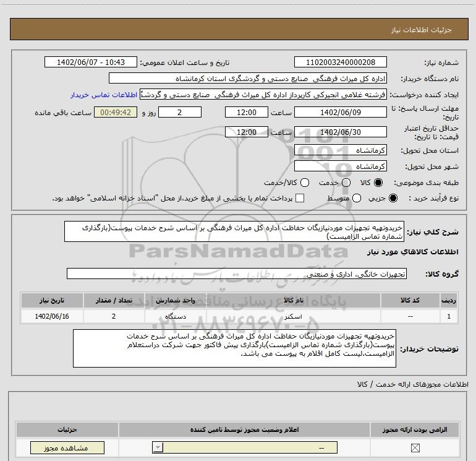Image resolution: width=476 pixels, height=461 pixels.
Task: Click the کد کالا column header
Action: pos(410,300)
